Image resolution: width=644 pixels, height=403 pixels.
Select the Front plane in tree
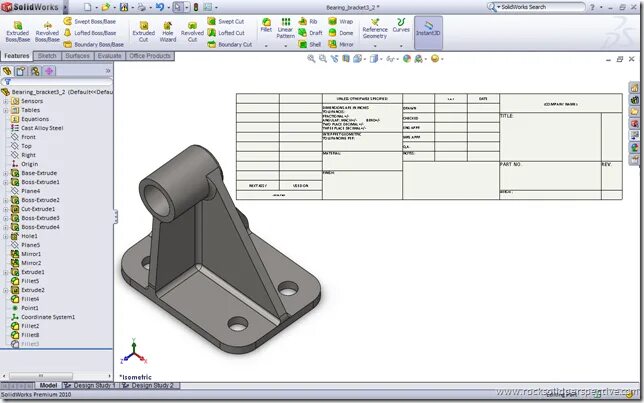coord(23,137)
